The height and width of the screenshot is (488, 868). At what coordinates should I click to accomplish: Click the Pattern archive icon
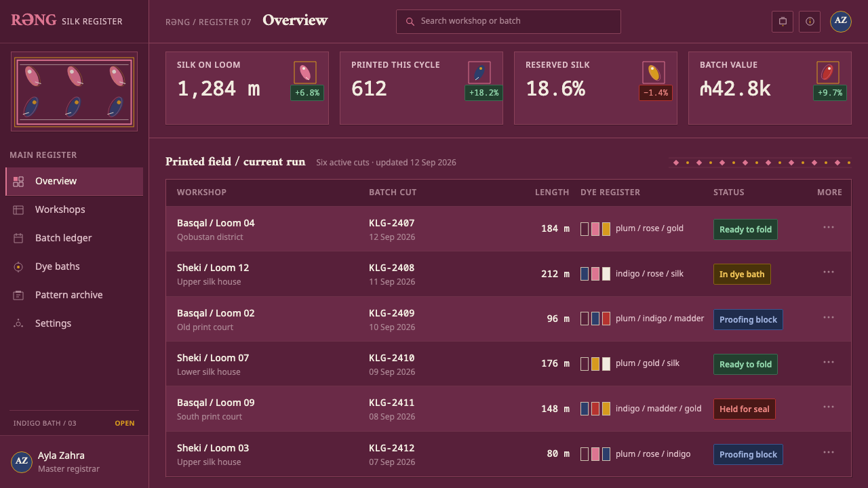pyautogui.click(x=18, y=295)
